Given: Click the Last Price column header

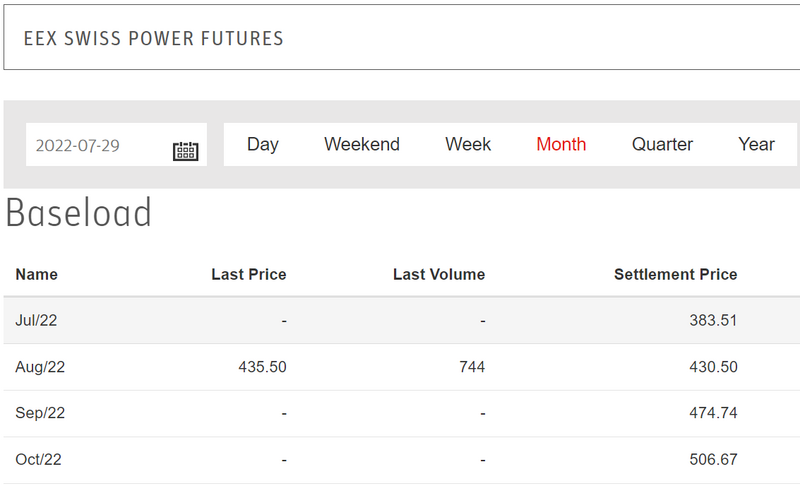Looking at the screenshot, I should pyautogui.click(x=248, y=274).
